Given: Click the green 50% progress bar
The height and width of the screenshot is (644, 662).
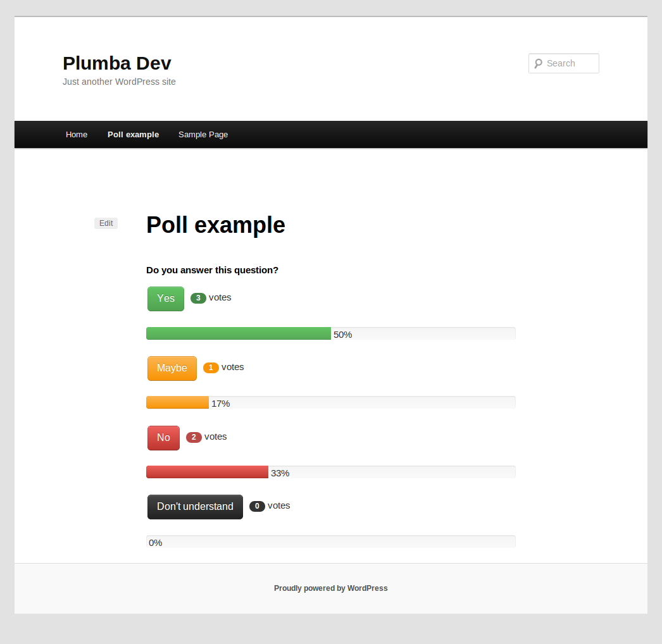Looking at the screenshot, I should pos(330,333).
